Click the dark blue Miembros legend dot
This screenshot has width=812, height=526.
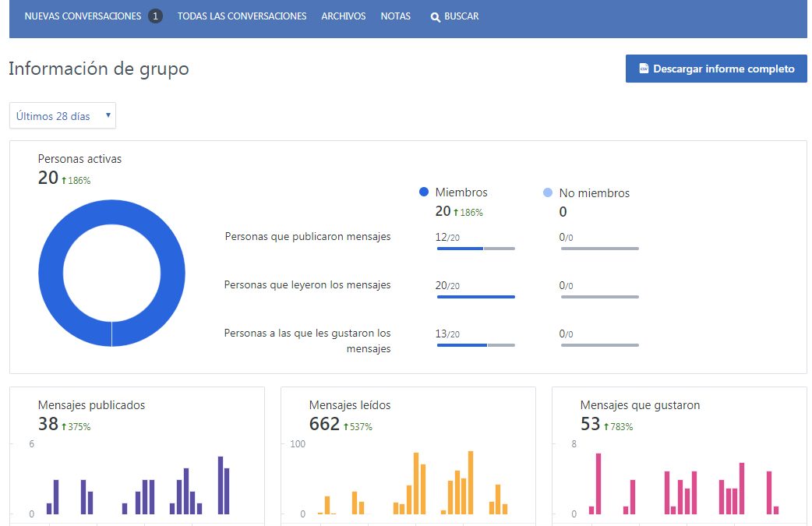[424, 192]
